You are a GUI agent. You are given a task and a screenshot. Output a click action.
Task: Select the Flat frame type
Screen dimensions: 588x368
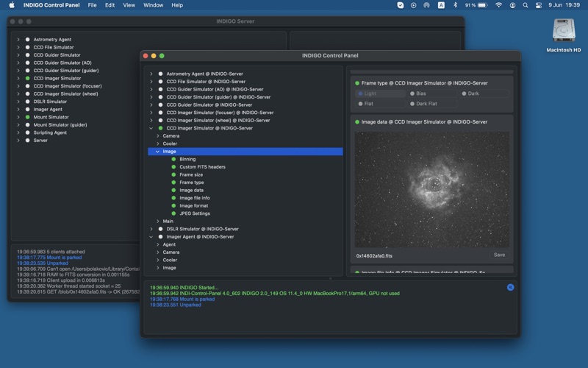click(x=380, y=104)
